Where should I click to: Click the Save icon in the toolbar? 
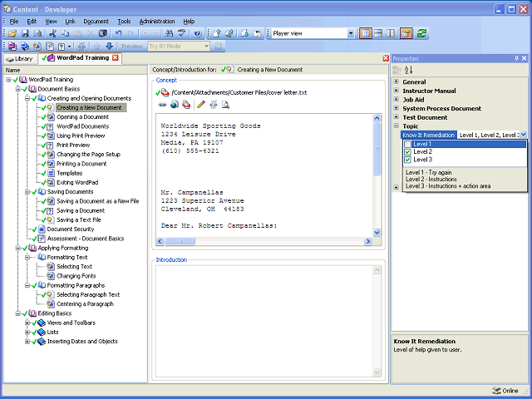click(x=25, y=33)
